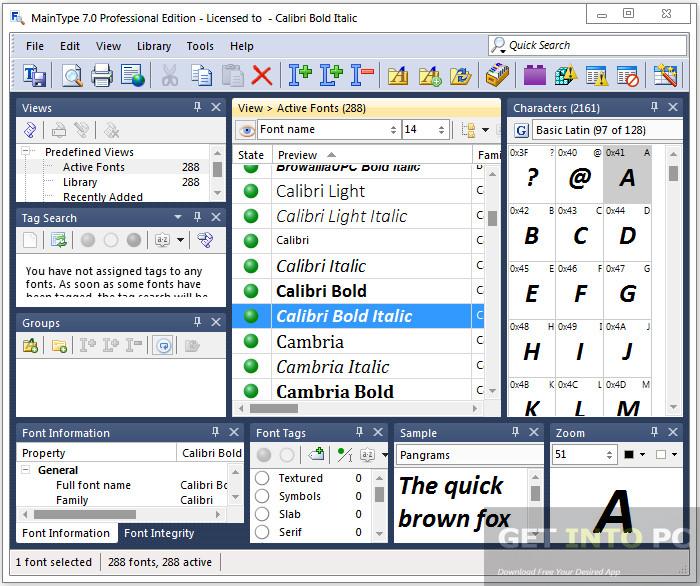Collapse the General property group
This screenshot has width=700, height=586.
click(25, 470)
